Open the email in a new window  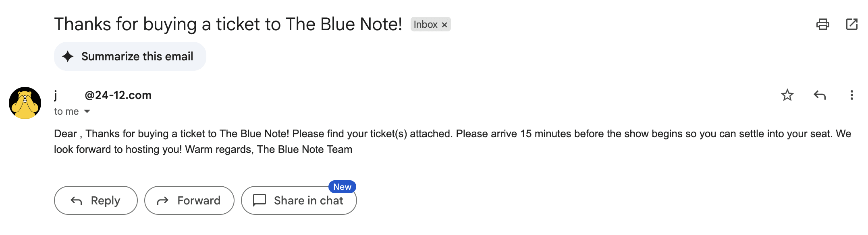point(851,25)
